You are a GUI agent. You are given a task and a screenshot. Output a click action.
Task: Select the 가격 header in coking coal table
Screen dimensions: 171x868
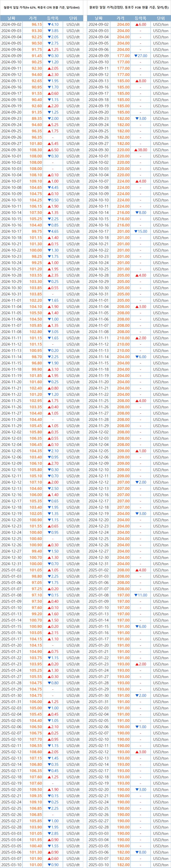click(x=120, y=18)
